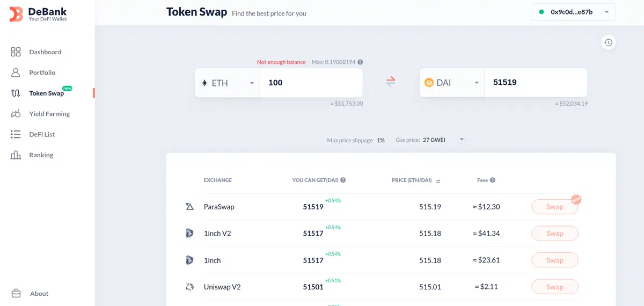
Task: Click the Yield Farming tractor icon
Action: [x=16, y=114]
